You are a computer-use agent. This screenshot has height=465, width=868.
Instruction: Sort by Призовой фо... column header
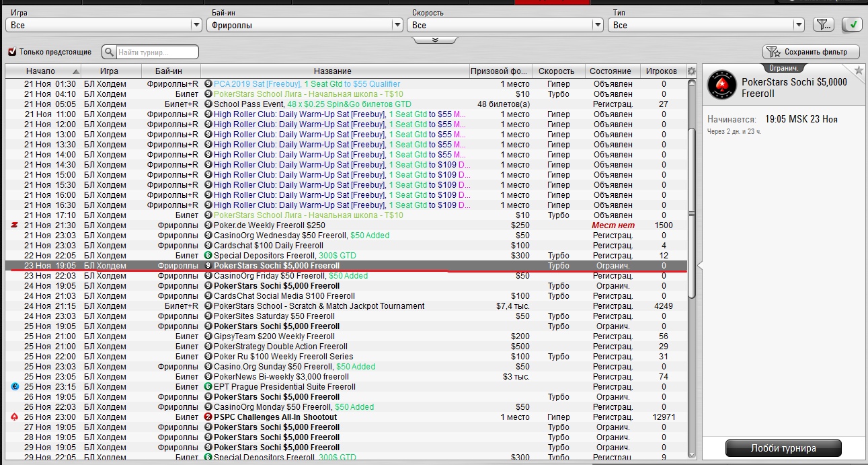tap(500, 71)
